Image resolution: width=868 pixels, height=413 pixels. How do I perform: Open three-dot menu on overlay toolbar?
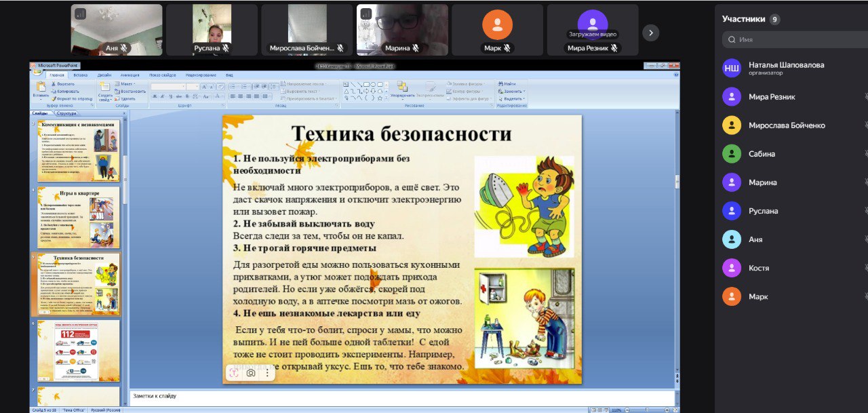click(267, 373)
